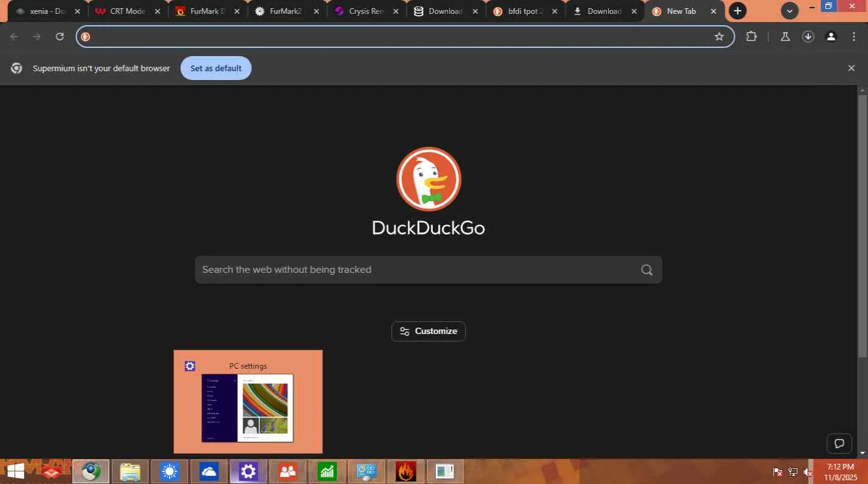Open a new tab with plus button
The width and height of the screenshot is (868, 484).
(x=737, y=11)
